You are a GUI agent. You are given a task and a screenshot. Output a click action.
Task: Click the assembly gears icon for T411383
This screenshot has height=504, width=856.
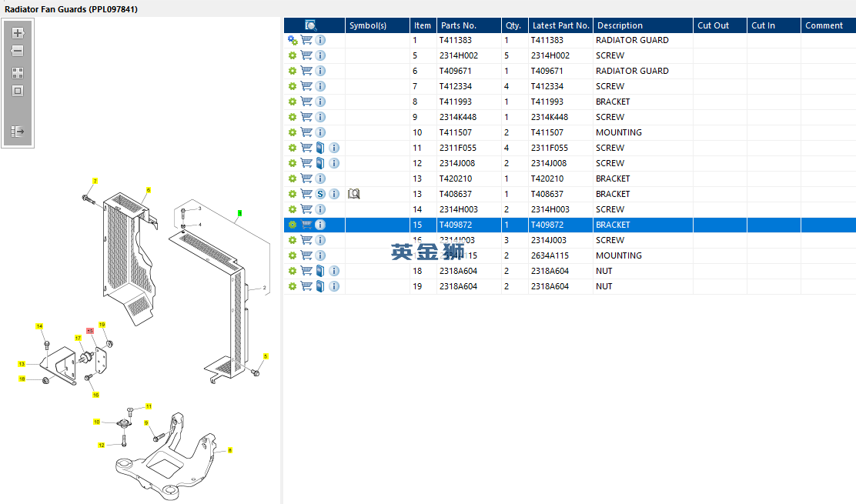pos(293,40)
